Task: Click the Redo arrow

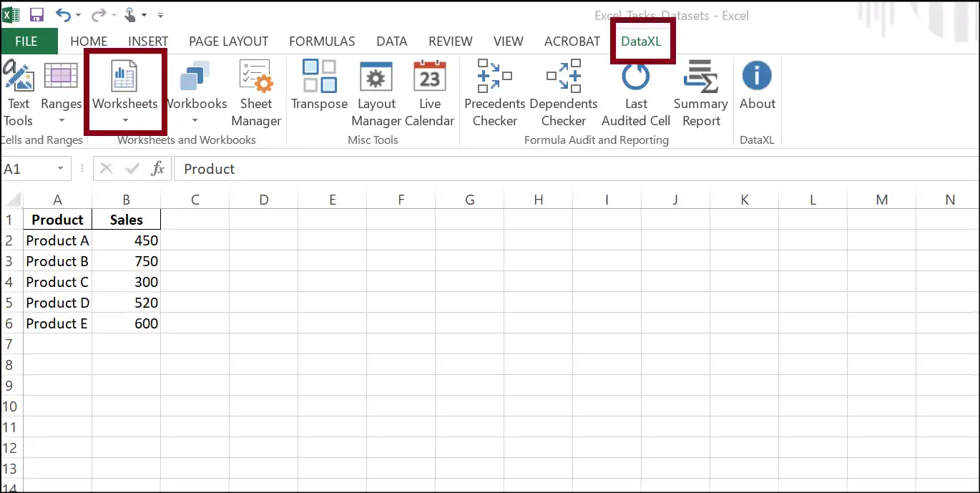Action: click(x=98, y=14)
